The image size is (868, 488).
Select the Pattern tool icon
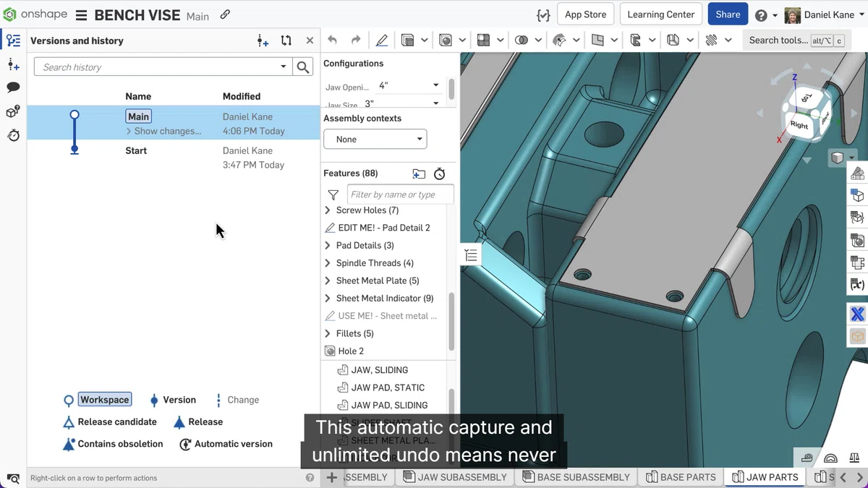[484, 40]
